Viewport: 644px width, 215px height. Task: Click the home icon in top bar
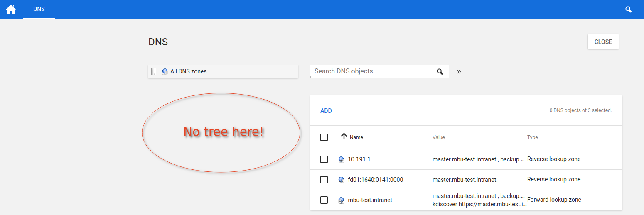[11, 9]
